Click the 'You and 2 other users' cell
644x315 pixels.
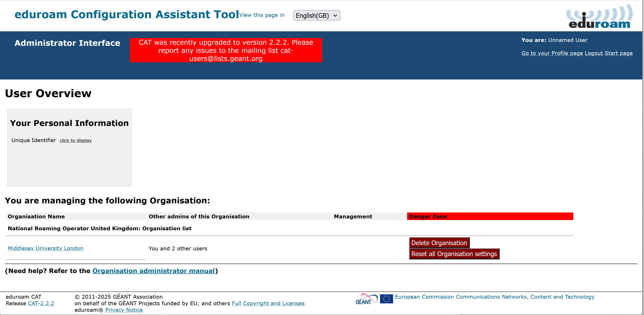(178, 248)
